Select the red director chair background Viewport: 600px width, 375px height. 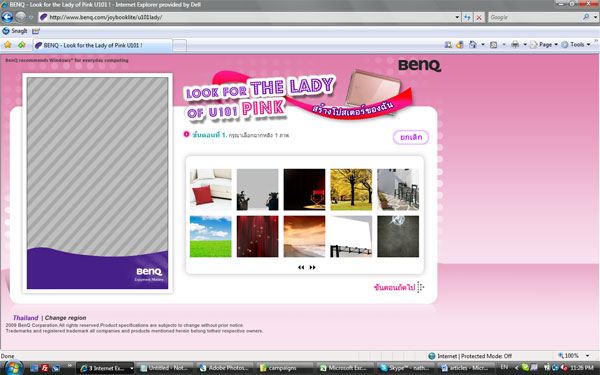pos(304,189)
